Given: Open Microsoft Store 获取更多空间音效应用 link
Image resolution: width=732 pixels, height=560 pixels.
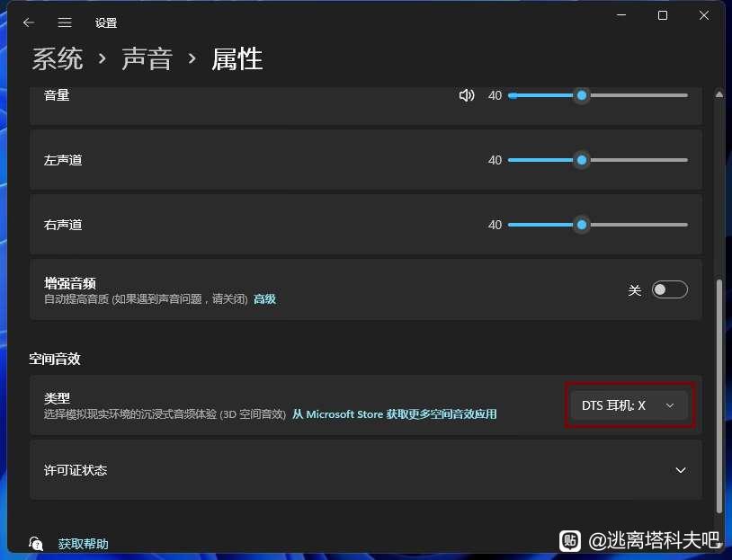Looking at the screenshot, I should (x=395, y=414).
